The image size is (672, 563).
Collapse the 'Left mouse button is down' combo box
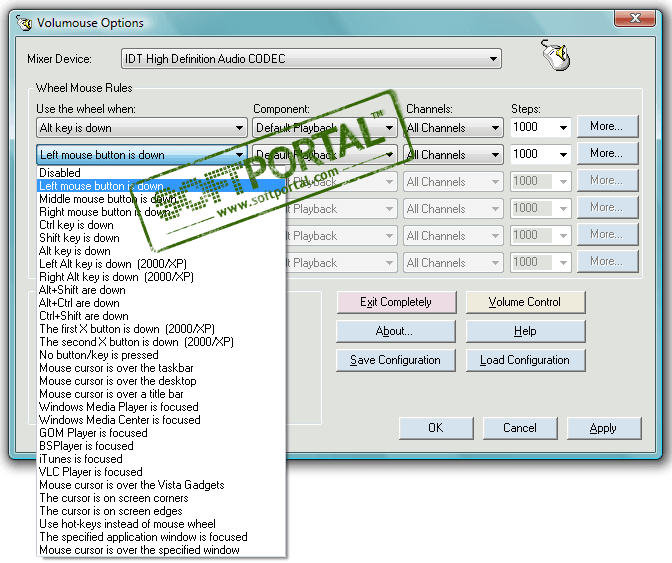point(142,155)
